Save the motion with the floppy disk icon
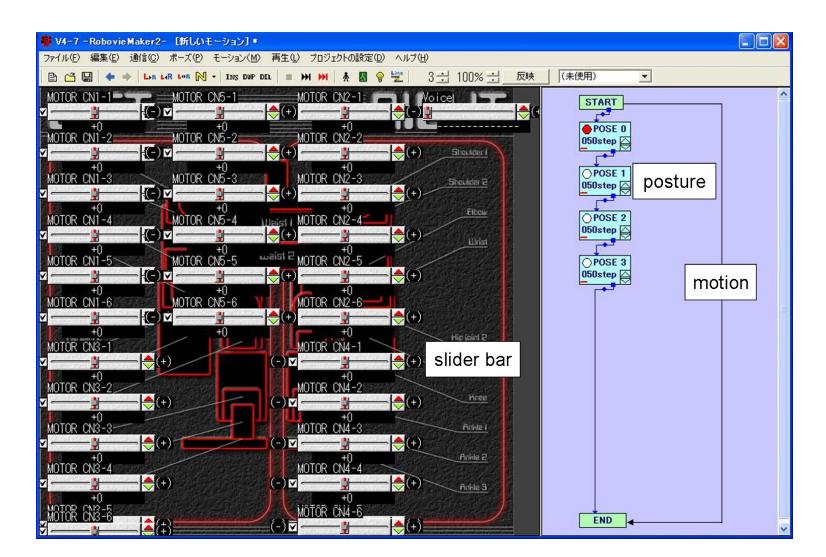The height and width of the screenshot is (557, 826). click(87, 77)
